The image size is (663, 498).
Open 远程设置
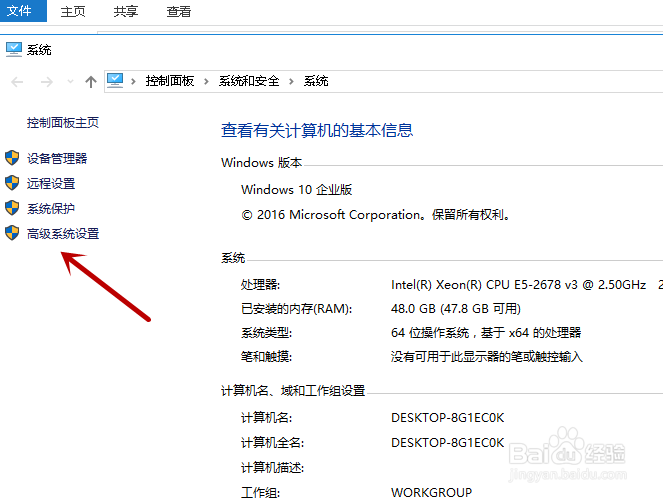click(x=51, y=183)
